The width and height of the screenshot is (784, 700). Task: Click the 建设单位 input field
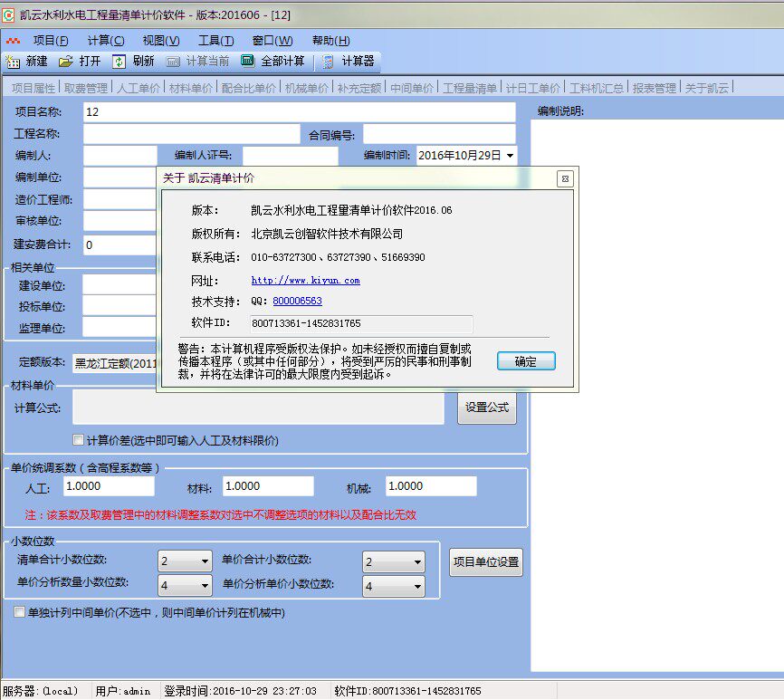[x=120, y=285]
